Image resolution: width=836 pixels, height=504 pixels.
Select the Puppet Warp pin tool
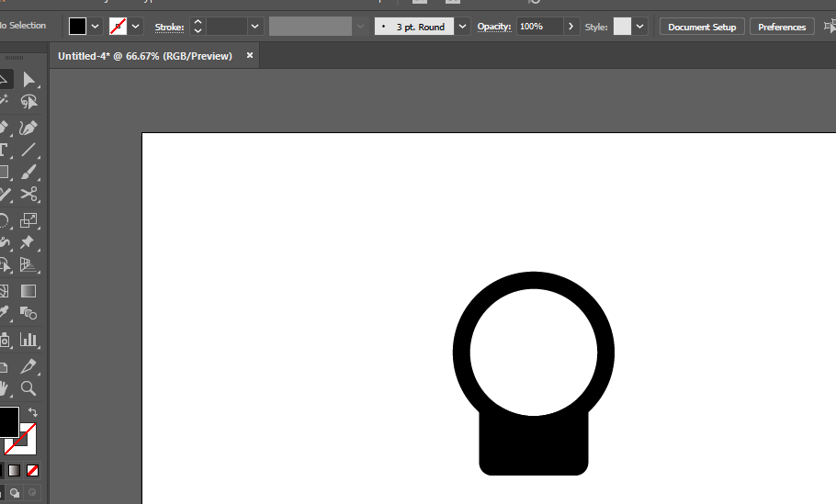click(x=28, y=242)
